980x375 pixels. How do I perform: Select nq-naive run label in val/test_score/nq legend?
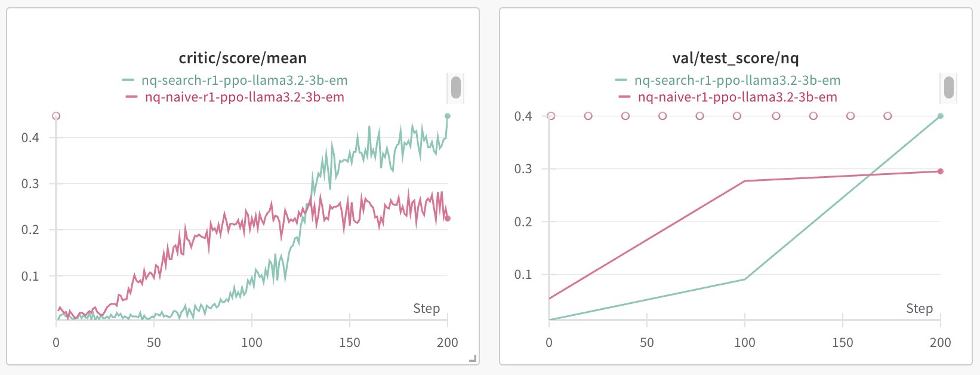[737, 97]
